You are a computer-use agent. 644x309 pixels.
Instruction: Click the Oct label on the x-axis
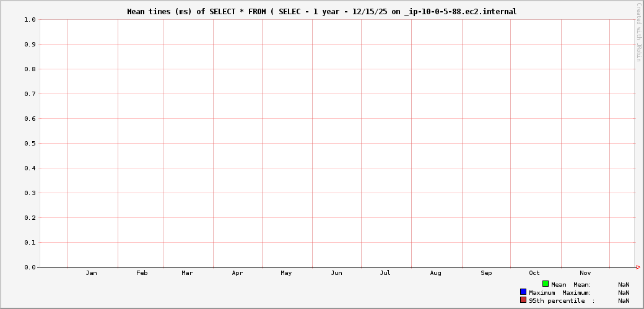coord(534,273)
